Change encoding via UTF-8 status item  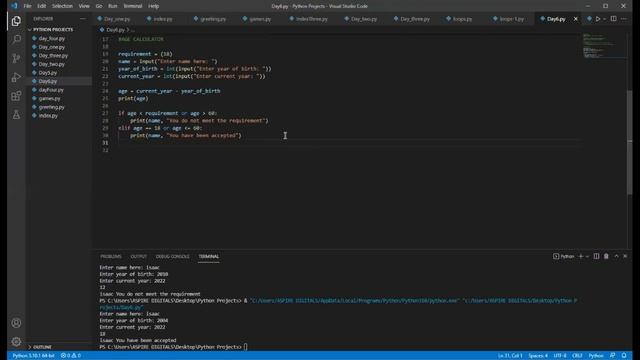(560, 356)
